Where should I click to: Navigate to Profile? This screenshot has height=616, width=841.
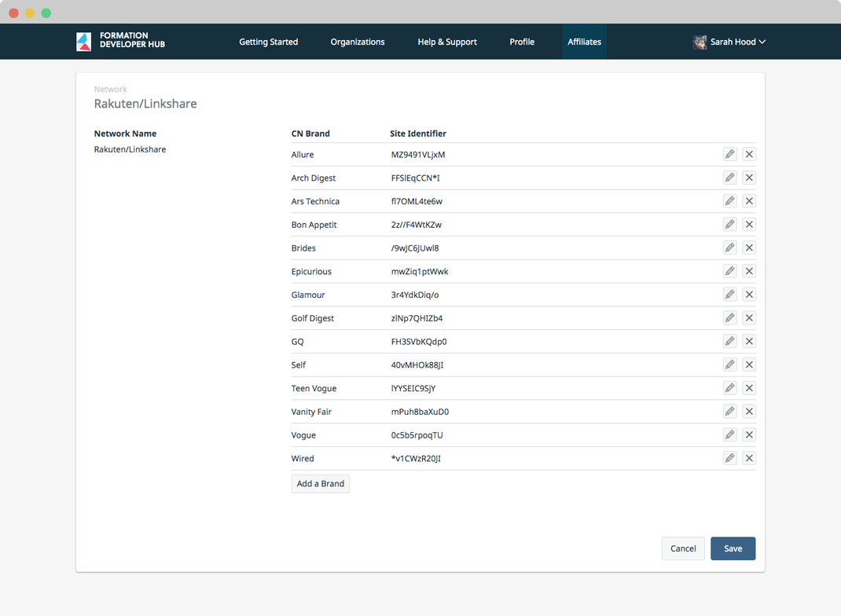click(x=522, y=42)
